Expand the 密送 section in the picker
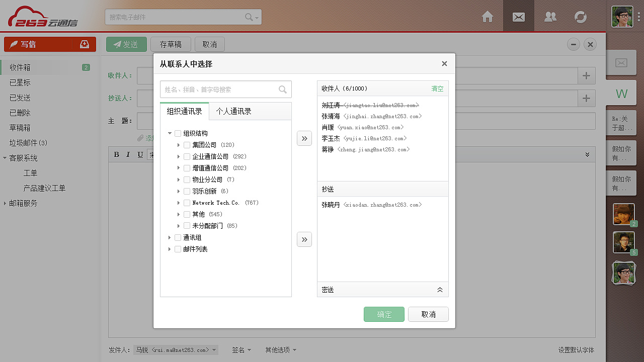Viewport: 644px width, 362px height. [440, 290]
